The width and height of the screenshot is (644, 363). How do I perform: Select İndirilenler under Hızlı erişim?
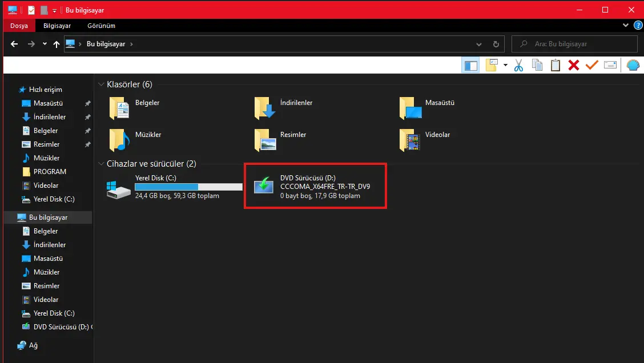pyautogui.click(x=50, y=117)
